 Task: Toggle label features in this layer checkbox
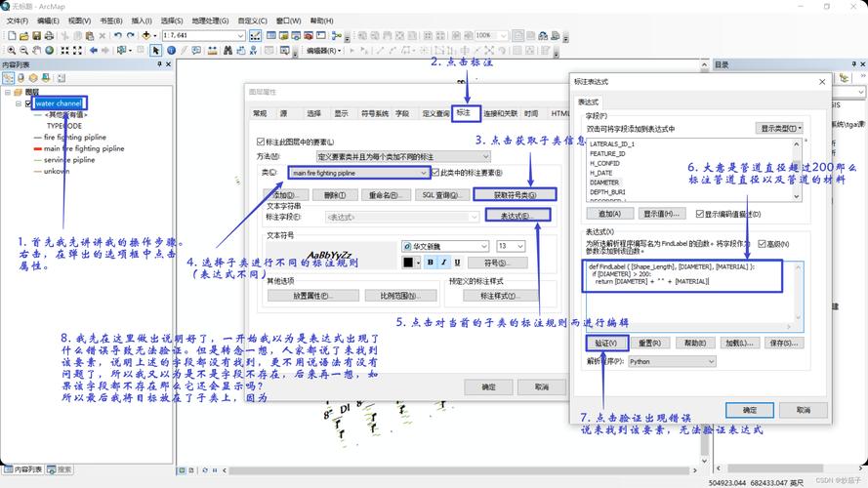(x=260, y=142)
